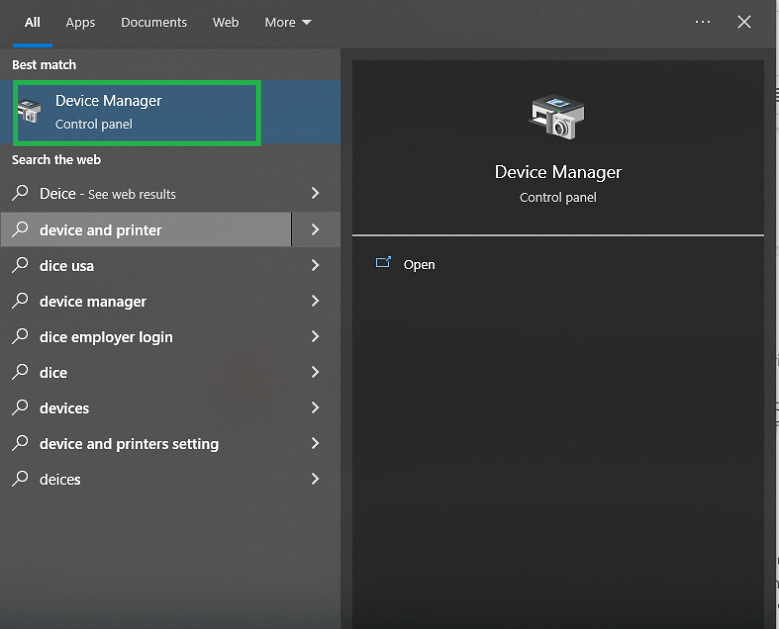Expand the chevron next to 'deices'
Image resolution: width=779 pixels, height=629 pixels.
click(315, 479)
